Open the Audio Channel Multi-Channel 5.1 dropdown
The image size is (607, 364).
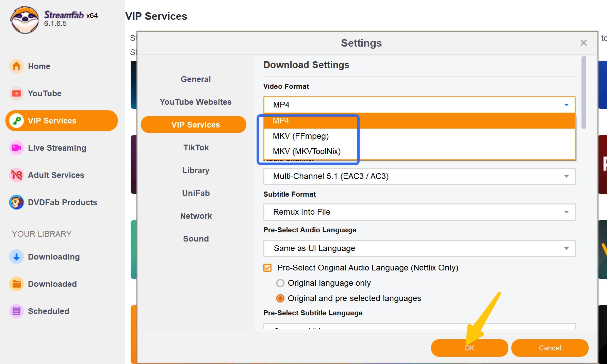(x=419, y=176)
